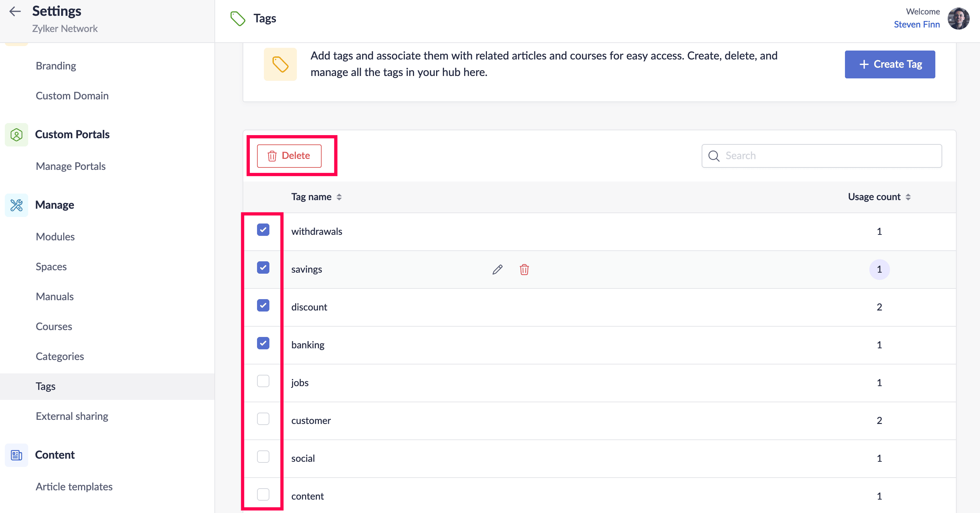Open Manage Portals in the sidebar
This screenshot has width=980, height=513.
tap(70, 166)
